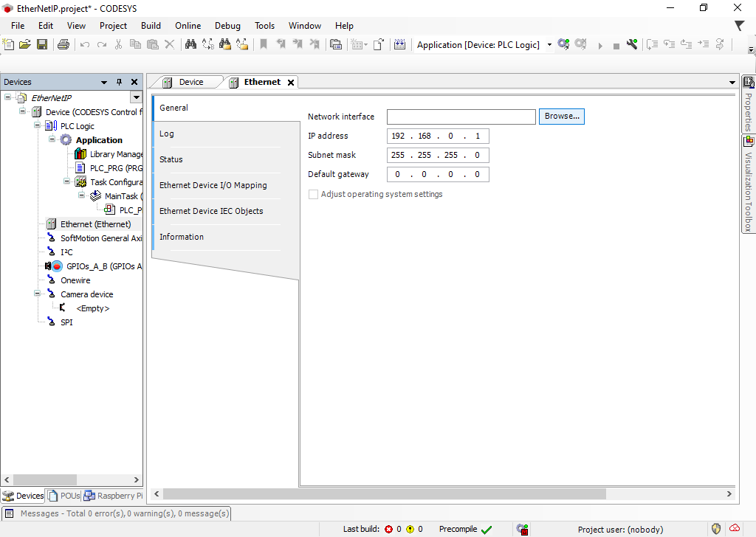Viewport: 756px width, 537px height.
Task: Create new project via toolbar icon
Action: tap(9, 45)
